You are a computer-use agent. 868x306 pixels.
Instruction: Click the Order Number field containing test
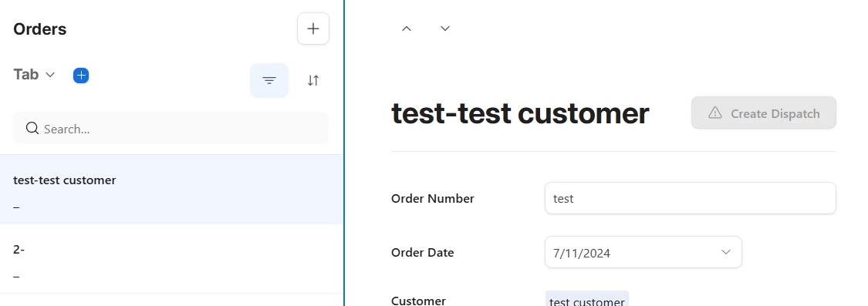tap(691, 198)
